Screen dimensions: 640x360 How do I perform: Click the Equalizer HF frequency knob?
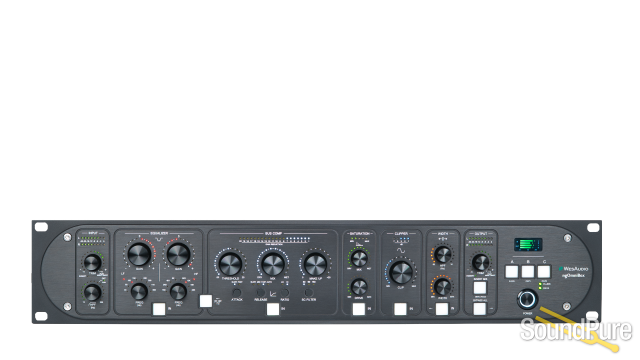[x=178, y=292]
